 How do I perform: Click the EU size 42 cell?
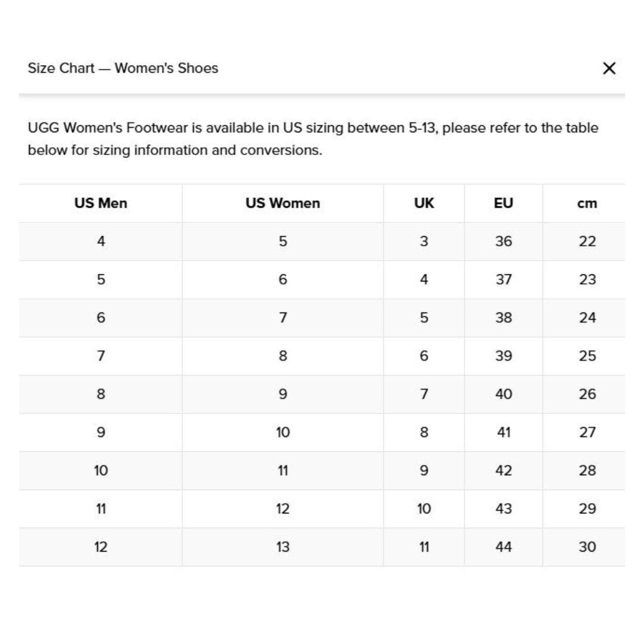[503, 470]
